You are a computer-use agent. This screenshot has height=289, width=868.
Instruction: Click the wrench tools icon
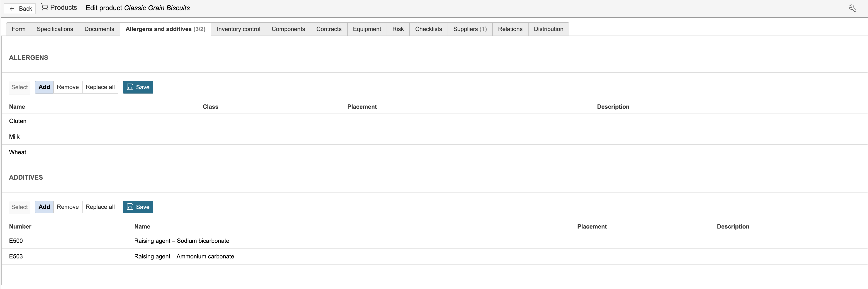click(852, 8)
